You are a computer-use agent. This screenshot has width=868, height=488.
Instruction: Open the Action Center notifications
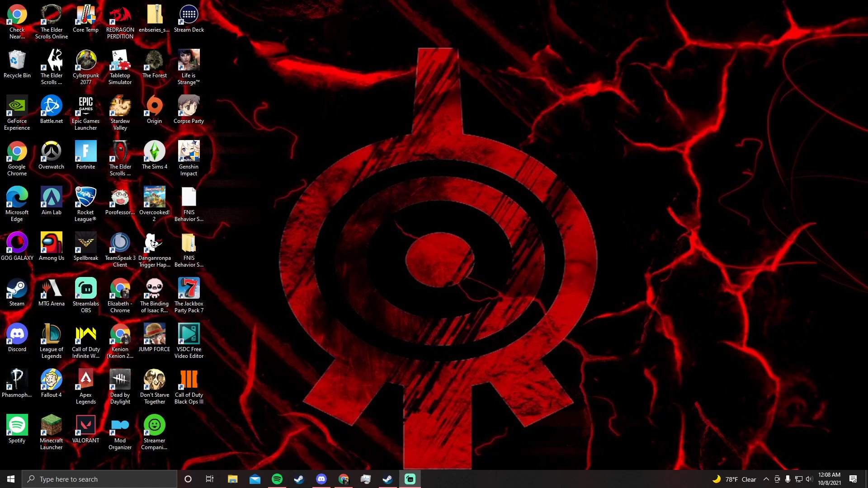click(853, 479)
